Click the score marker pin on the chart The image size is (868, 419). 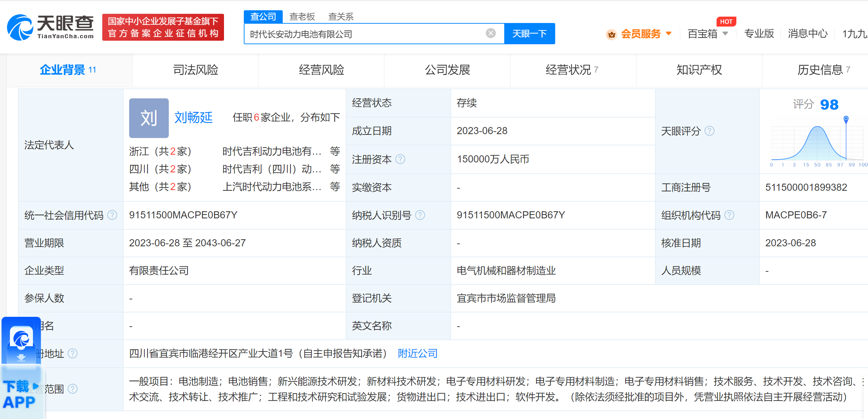[846, 119]
